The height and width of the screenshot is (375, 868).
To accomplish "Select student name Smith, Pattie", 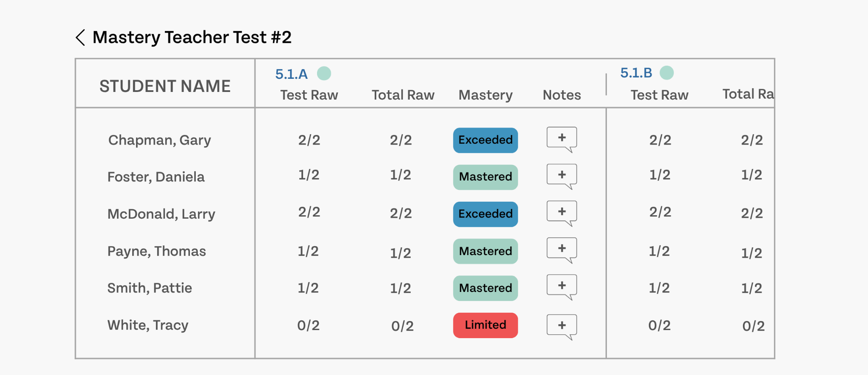I will click(150, 288).
